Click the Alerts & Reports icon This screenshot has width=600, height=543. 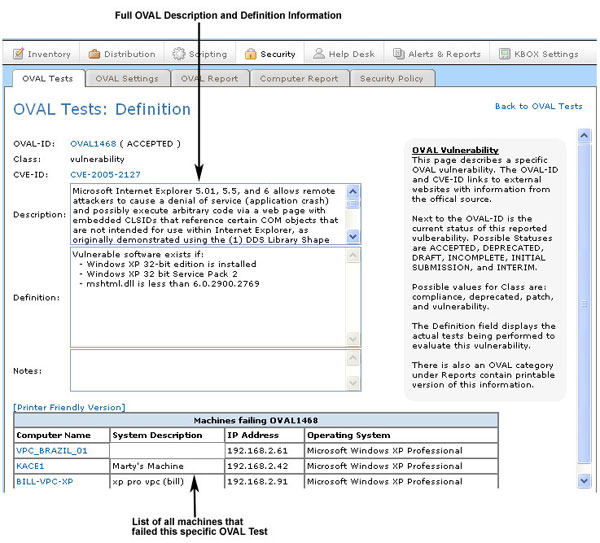(x=399, y=54)
